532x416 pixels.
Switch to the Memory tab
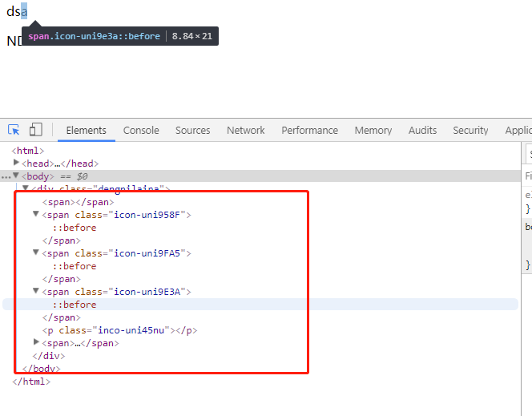pyautogui.click(x=373, y=131)
